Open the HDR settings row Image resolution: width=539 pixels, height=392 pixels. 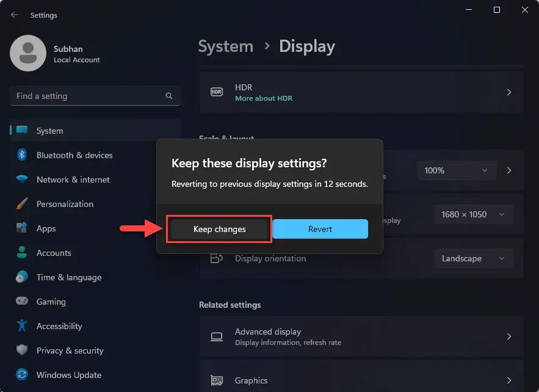pyautogui.click(x=361, y=92)
